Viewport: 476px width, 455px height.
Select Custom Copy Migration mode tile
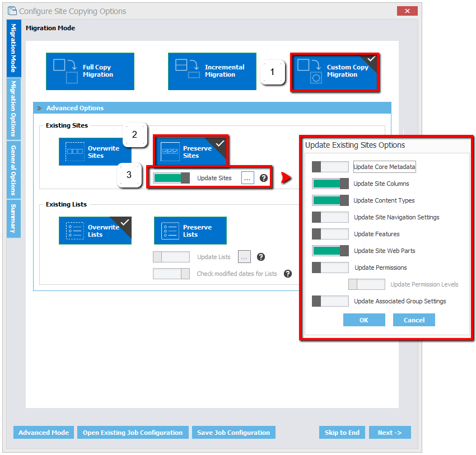pyautogui.click(x=334, y=72)
